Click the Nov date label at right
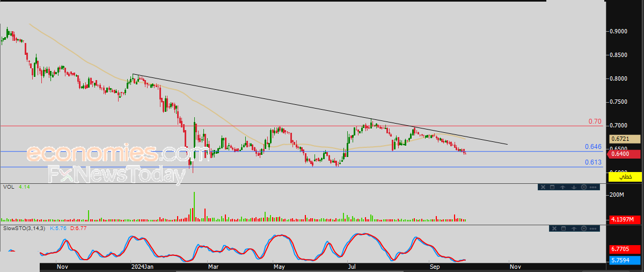 515,266
